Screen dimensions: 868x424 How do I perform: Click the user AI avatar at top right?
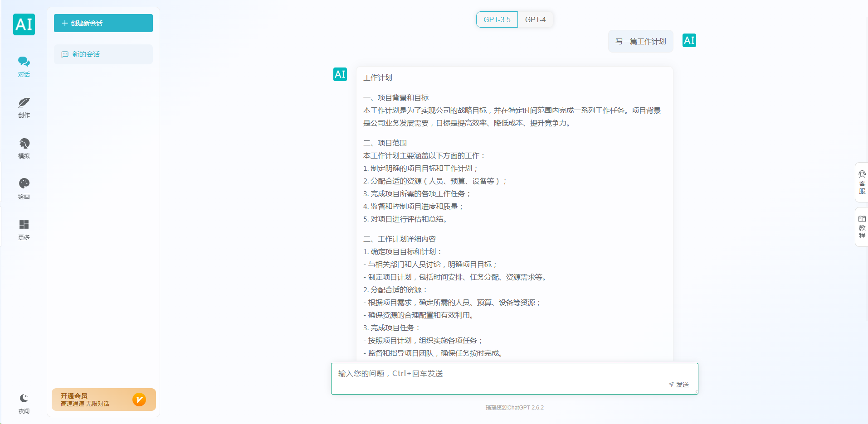tap(689, 41)
